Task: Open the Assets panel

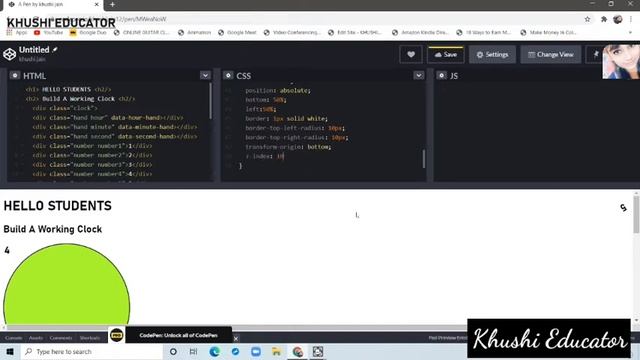Action: 36,338
